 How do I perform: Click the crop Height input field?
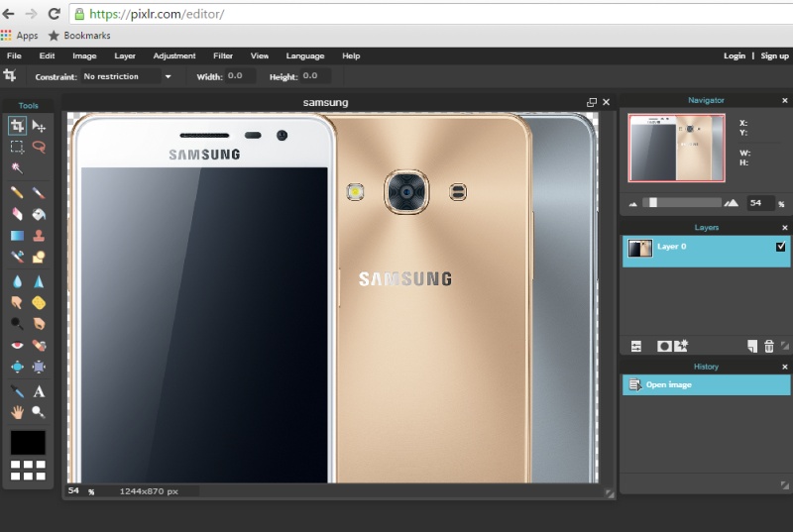click(316, 76)
